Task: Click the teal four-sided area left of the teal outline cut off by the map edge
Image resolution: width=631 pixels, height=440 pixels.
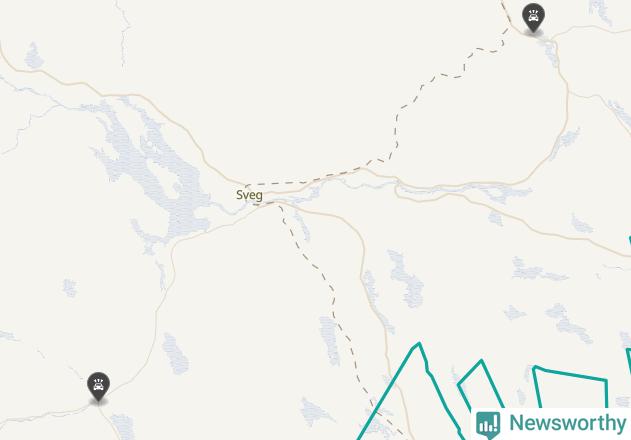Action: pos(570,386)
